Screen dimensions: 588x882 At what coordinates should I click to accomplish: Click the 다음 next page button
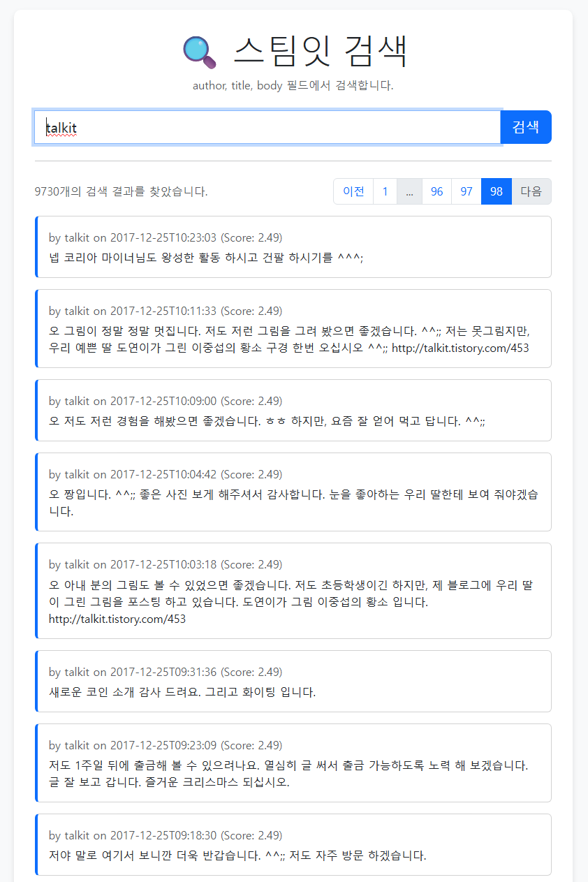pyautogui.click(x=531, y=191)
